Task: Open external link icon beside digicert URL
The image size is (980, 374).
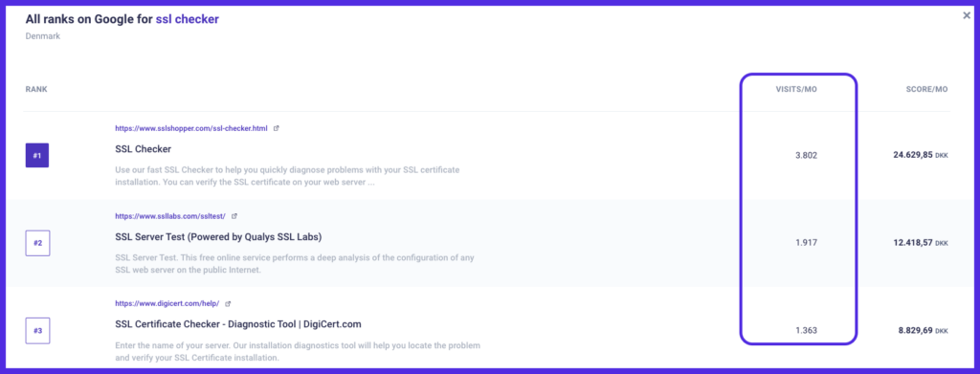Action: pyautogui.click(x=228, y=303)
